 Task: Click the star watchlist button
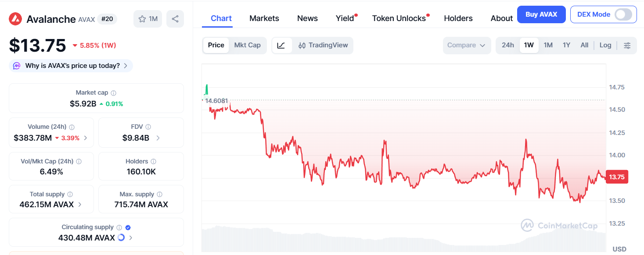(x=148, y=19)
